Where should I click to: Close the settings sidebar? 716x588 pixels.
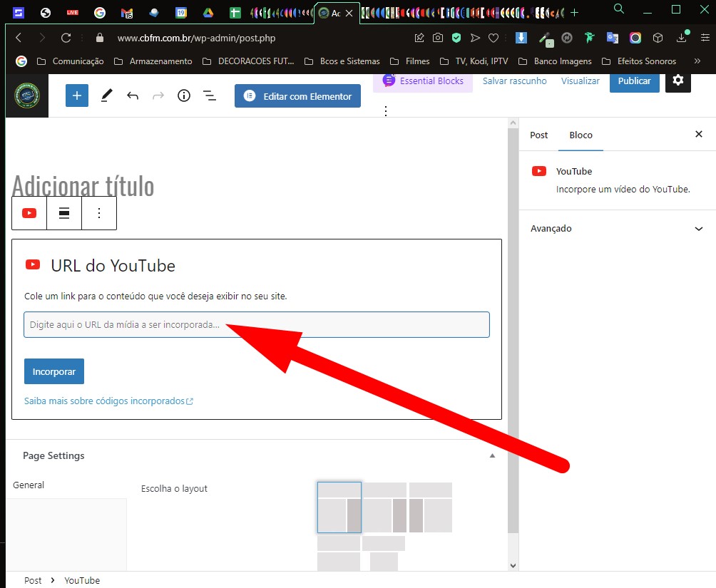(699, 134)
